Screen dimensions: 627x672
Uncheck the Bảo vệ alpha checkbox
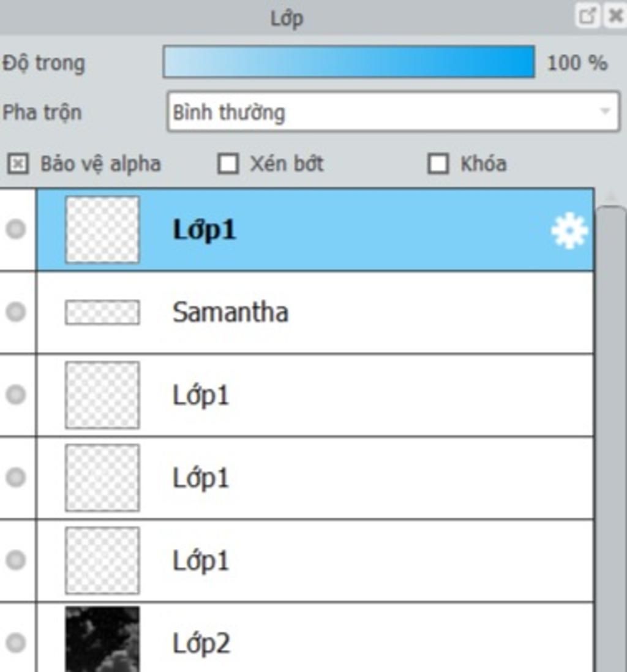click(x=18, y=164)
